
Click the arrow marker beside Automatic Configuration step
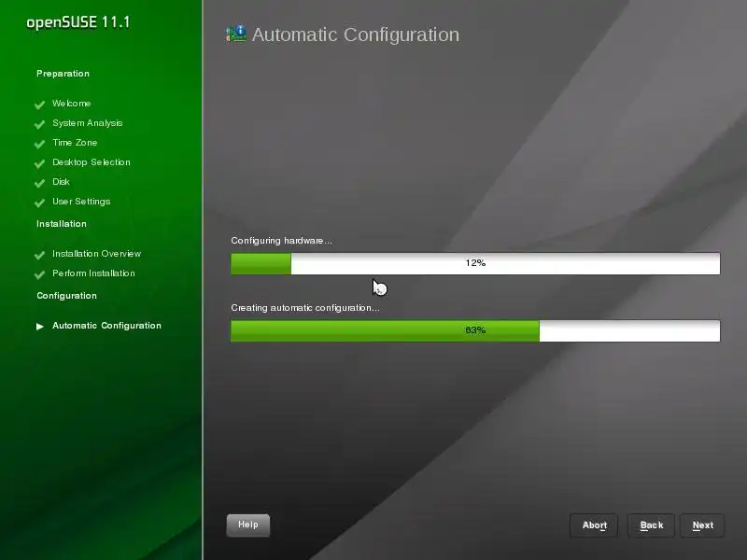40,326
